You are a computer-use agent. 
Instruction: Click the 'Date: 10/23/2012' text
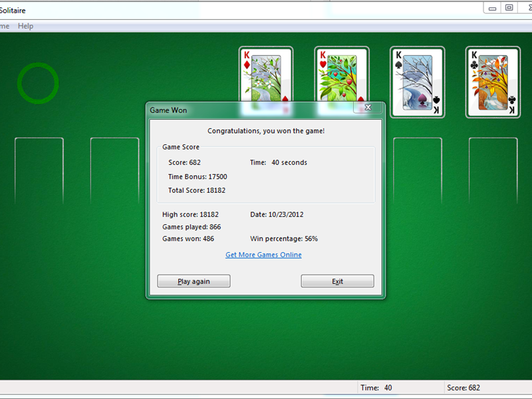(277, 214)
